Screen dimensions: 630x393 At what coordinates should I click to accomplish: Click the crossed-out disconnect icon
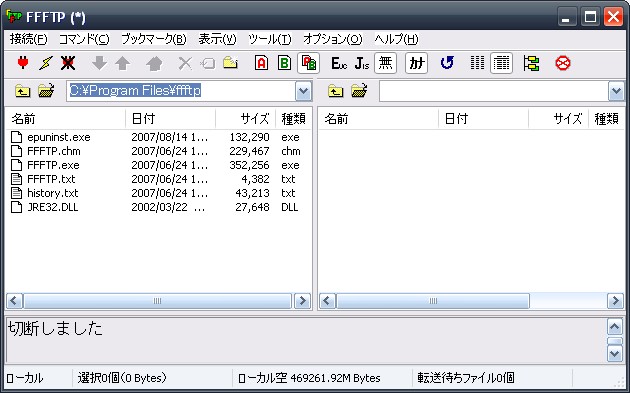[68, 63]
